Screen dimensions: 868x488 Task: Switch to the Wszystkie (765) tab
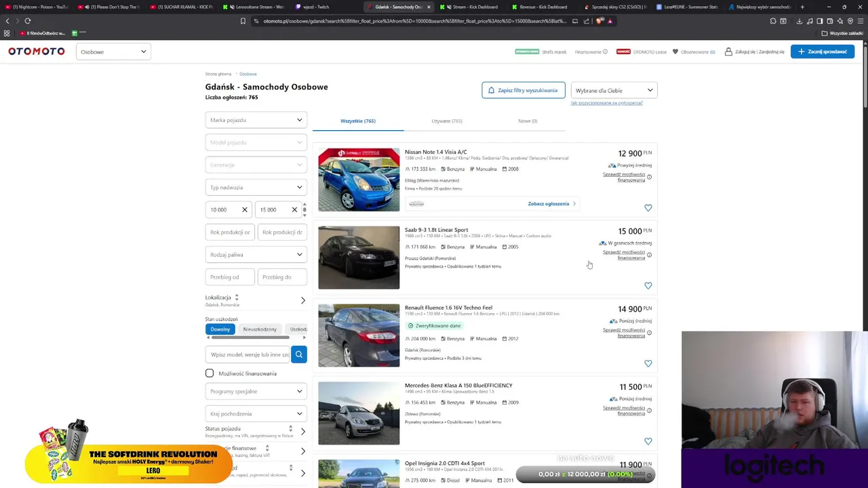358,121
